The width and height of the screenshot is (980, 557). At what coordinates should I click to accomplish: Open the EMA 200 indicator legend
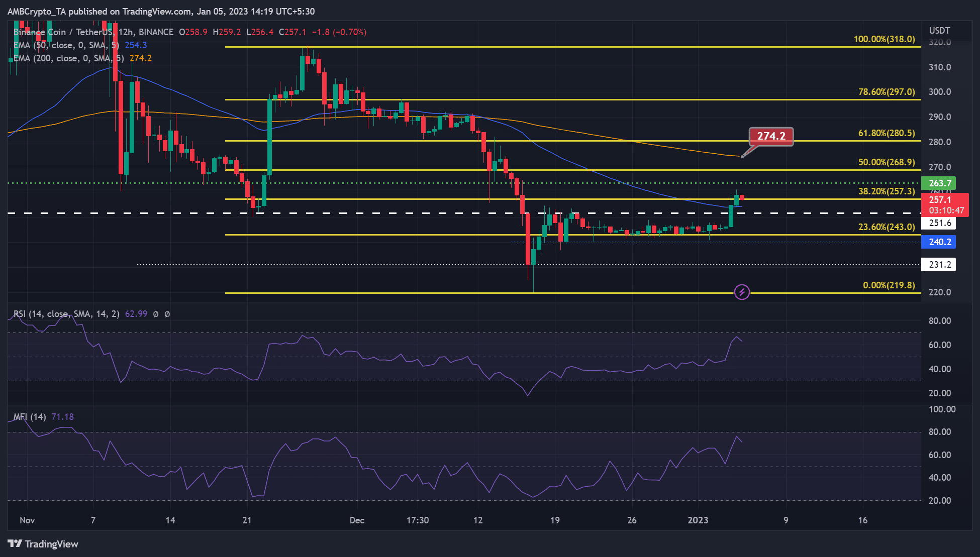83,58
